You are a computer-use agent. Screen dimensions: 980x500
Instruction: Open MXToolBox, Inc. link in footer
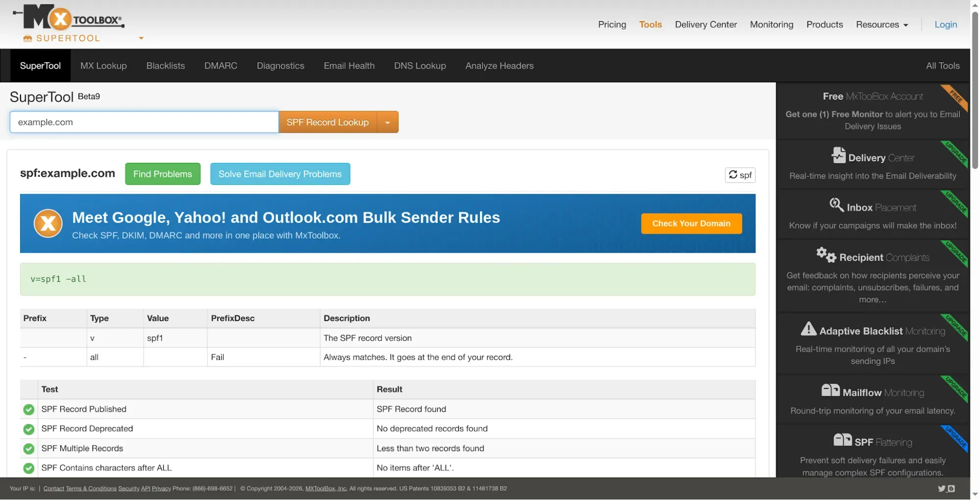click(326, 489)
